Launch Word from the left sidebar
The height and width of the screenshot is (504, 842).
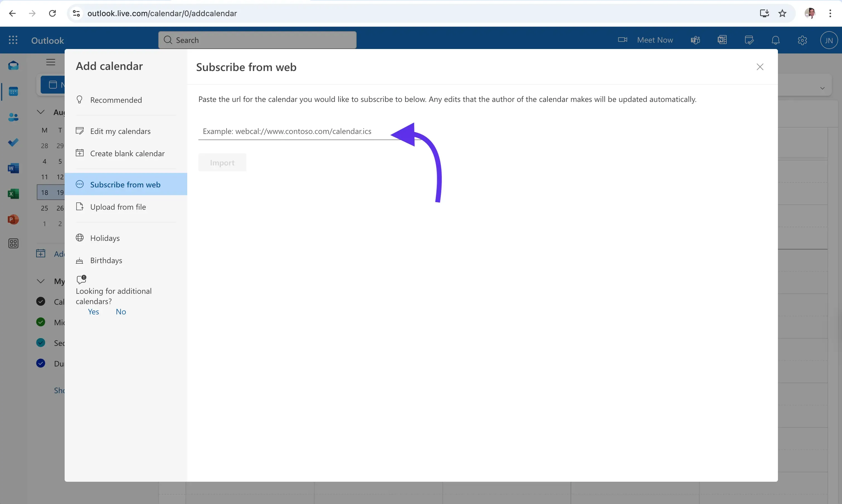(x=13, y=168)
